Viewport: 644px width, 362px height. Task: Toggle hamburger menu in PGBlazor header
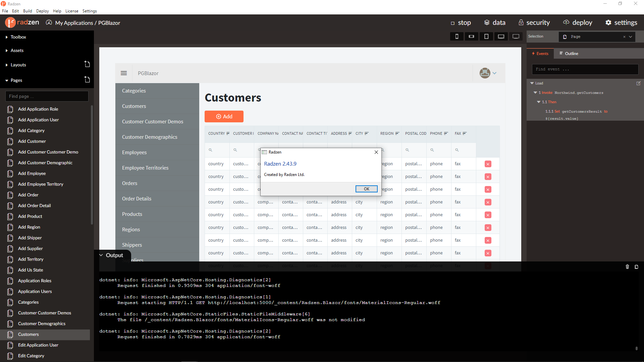click(x=124, y=73)
